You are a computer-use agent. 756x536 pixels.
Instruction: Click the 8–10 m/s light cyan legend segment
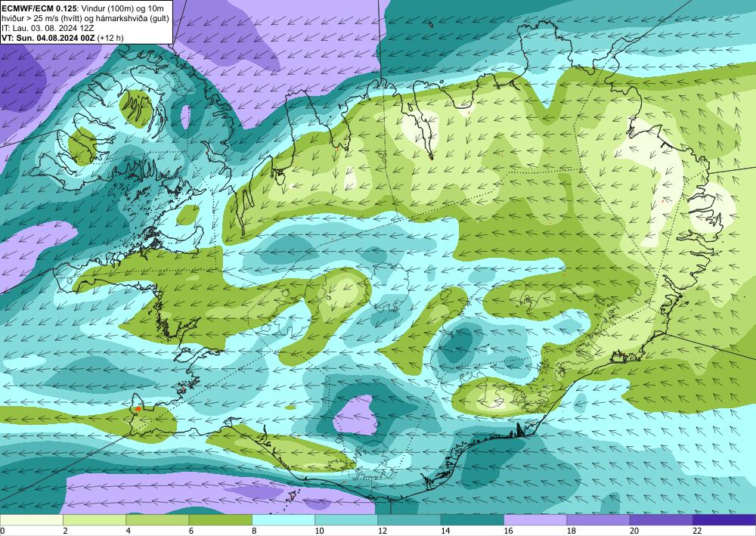pyautogui.click(x=283, y=520)
